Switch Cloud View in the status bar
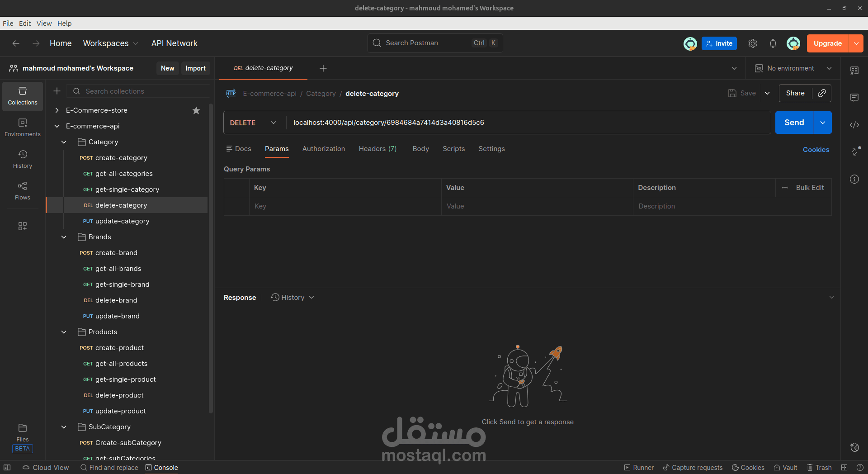 [x=45, y=467]
